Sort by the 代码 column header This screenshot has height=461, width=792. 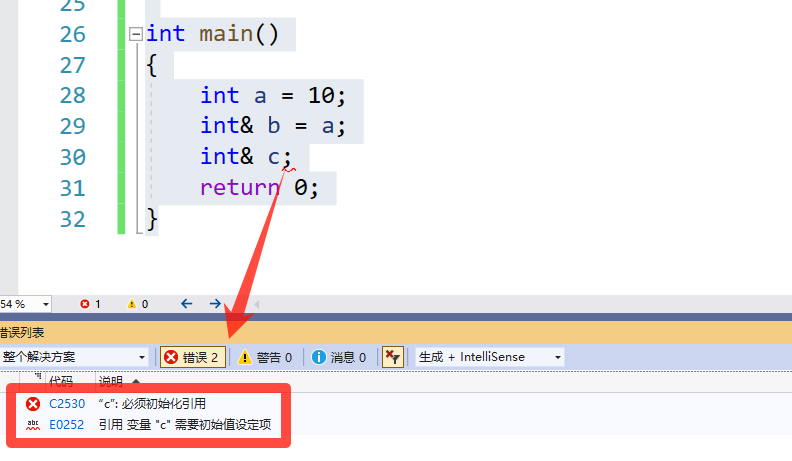(x=60, y=381)
